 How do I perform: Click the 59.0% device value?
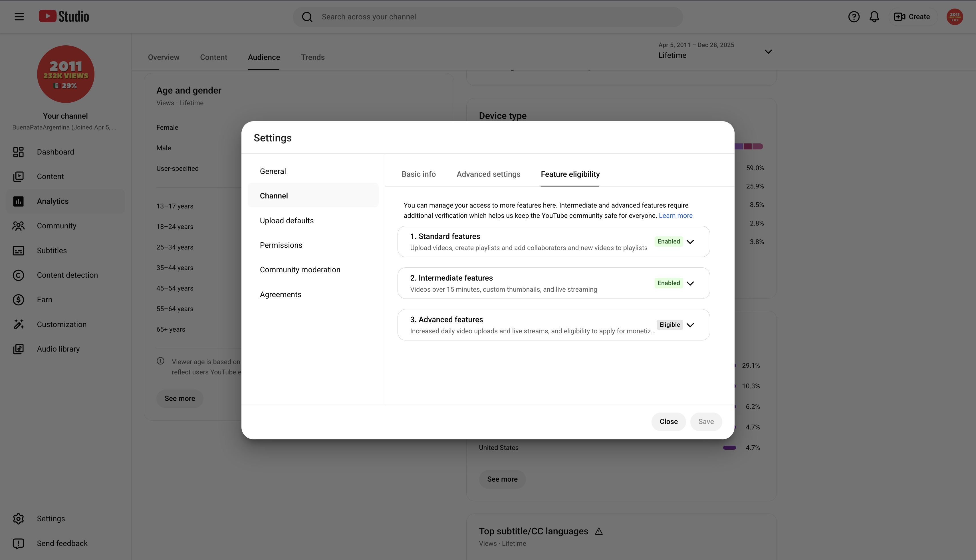pyautogui.click(x=755, y=168)
